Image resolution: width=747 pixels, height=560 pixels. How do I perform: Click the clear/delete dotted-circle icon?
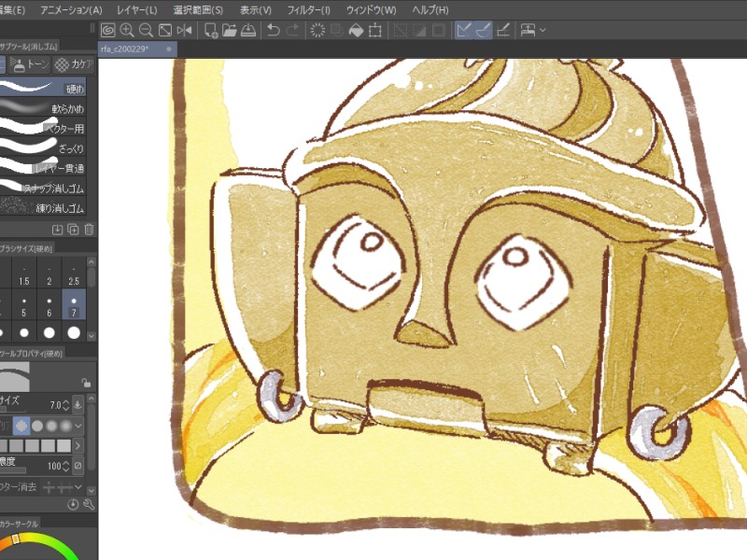point(317,31)
